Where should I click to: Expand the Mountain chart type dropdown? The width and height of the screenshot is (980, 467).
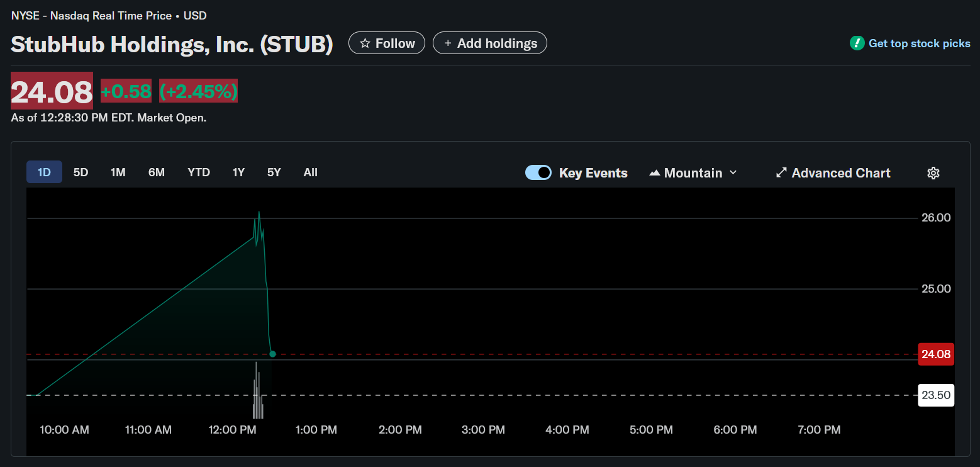click(693, 172)
